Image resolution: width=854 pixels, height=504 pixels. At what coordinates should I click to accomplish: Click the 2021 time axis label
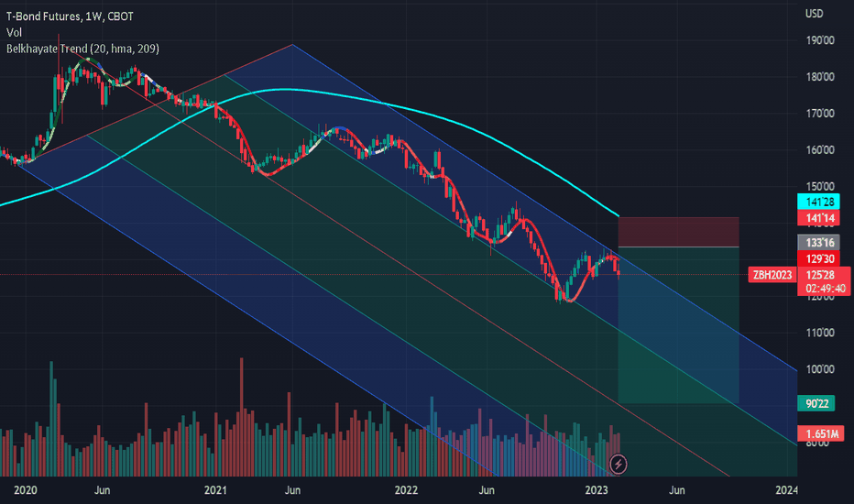(x=215, y=490)
